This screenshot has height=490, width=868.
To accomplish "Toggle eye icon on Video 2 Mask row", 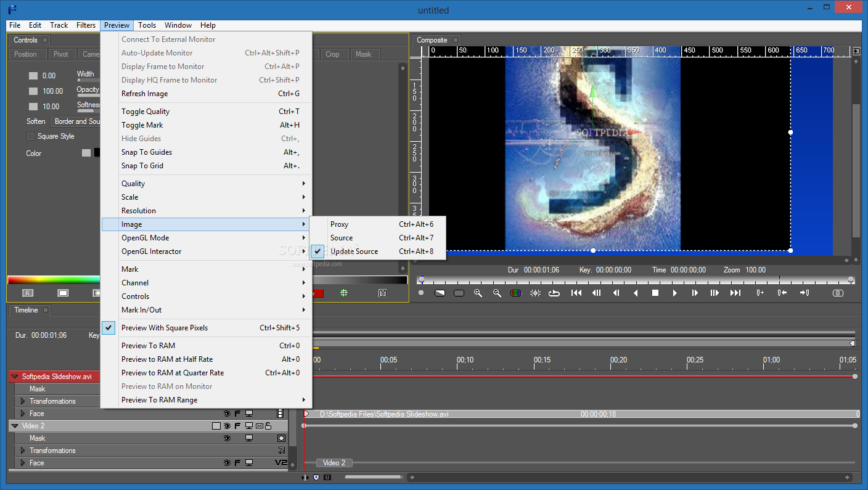I will tap(227, 438).
